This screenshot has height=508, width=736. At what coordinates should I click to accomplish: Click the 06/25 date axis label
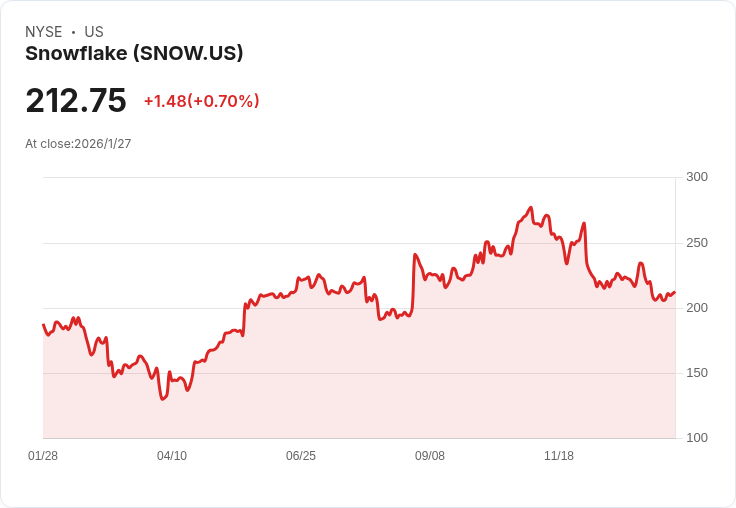coord(301,456)
